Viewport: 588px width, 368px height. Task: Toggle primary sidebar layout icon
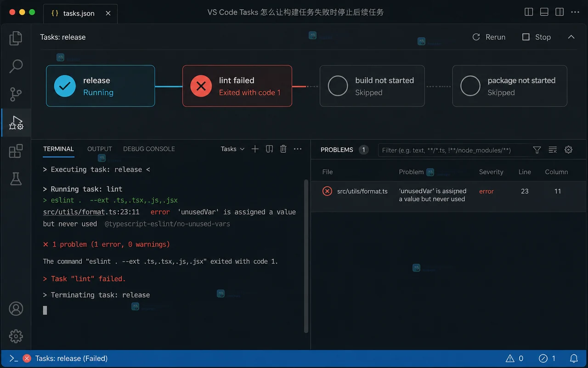pos(529,12)
